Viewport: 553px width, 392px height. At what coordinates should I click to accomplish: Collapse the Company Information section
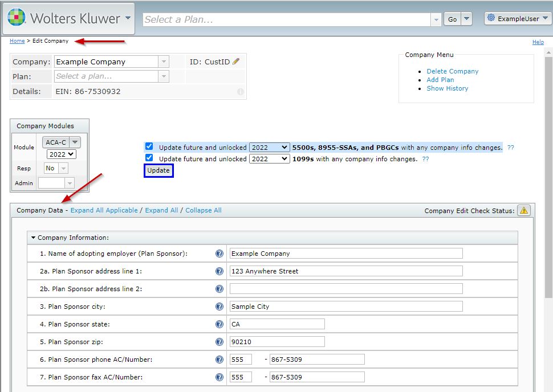coord(34,238)
